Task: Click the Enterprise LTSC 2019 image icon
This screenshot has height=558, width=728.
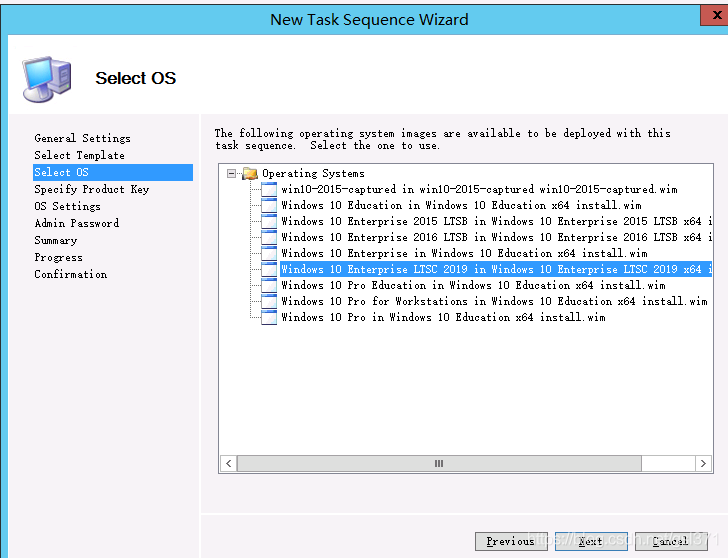Action: pyautogui.click(x=269, y=269)
